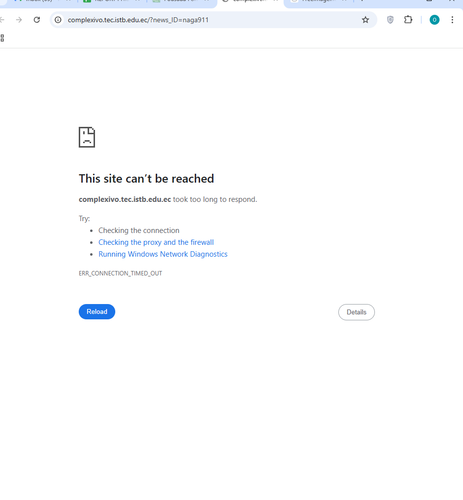463x500 pixels.
Task: Click the bold complexivo.tec.istb.edu.ec hostname text
Action: [x=125, y=199]
